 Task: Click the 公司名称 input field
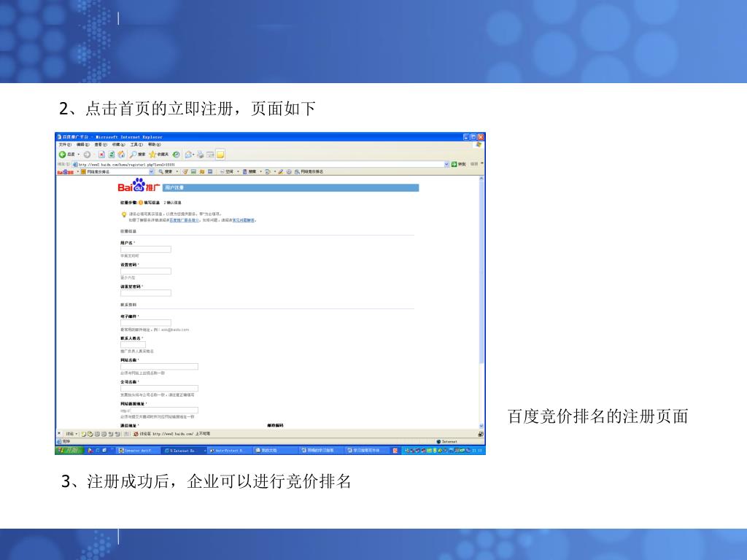click(x=159, y=389)
